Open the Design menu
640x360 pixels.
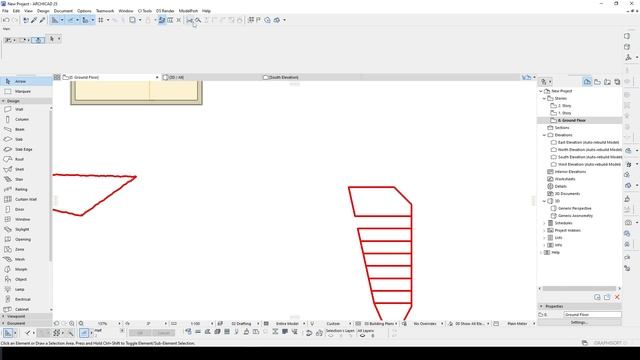point(43,11)
